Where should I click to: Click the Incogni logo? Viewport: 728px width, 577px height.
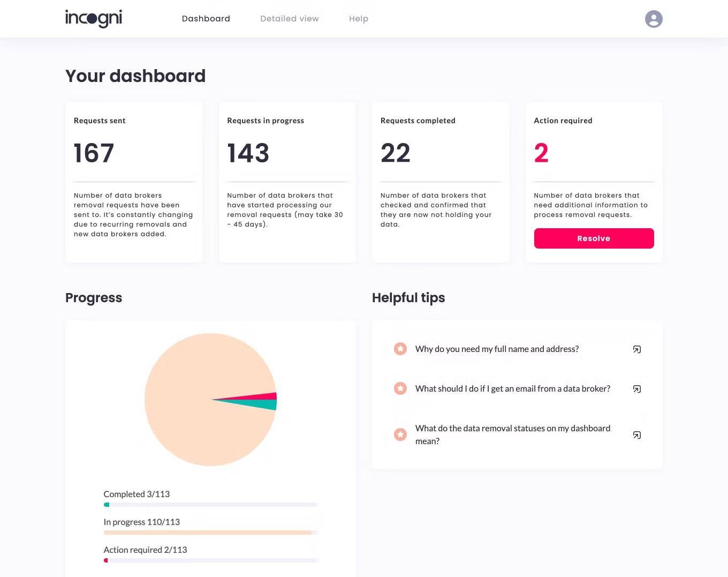point(94,18)
